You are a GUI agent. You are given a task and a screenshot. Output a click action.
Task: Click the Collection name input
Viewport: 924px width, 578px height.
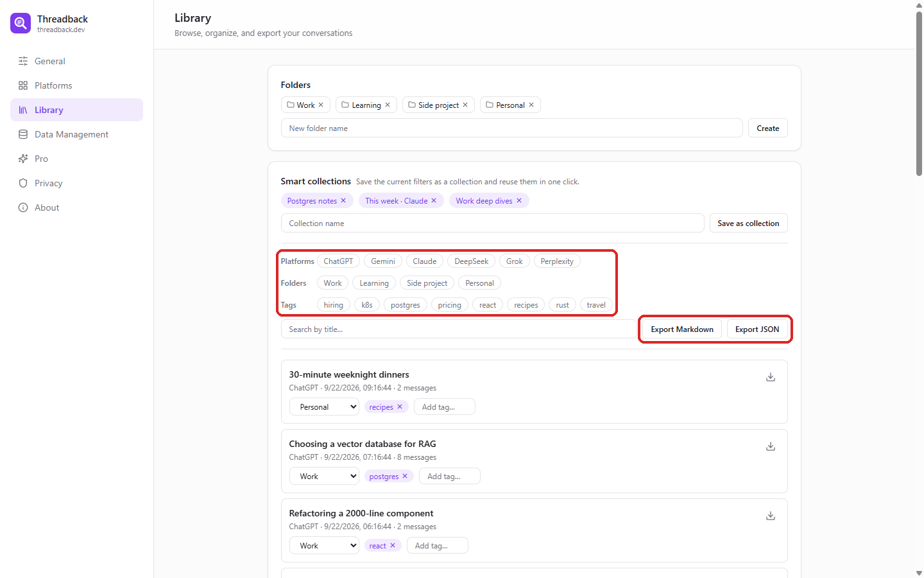point(492,223)
